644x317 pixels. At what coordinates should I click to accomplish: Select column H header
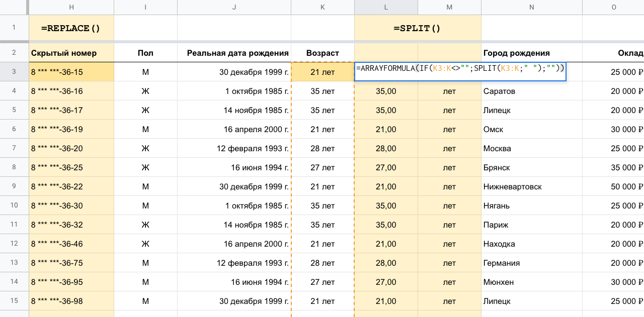[71, 7]
